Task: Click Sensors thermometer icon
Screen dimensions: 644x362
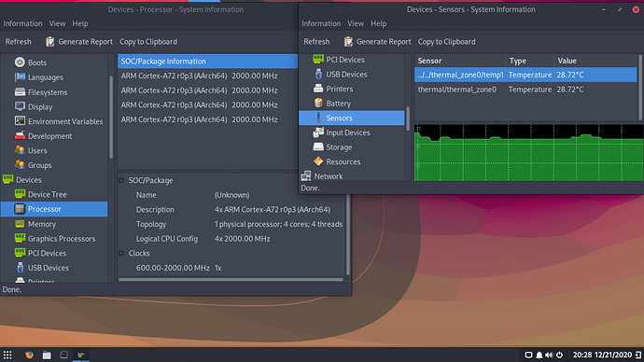Action: coord(318,118)
